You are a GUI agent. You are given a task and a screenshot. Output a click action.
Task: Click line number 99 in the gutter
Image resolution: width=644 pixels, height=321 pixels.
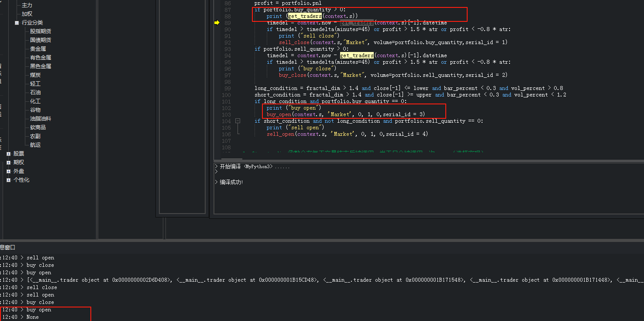[x=227, y=88]
